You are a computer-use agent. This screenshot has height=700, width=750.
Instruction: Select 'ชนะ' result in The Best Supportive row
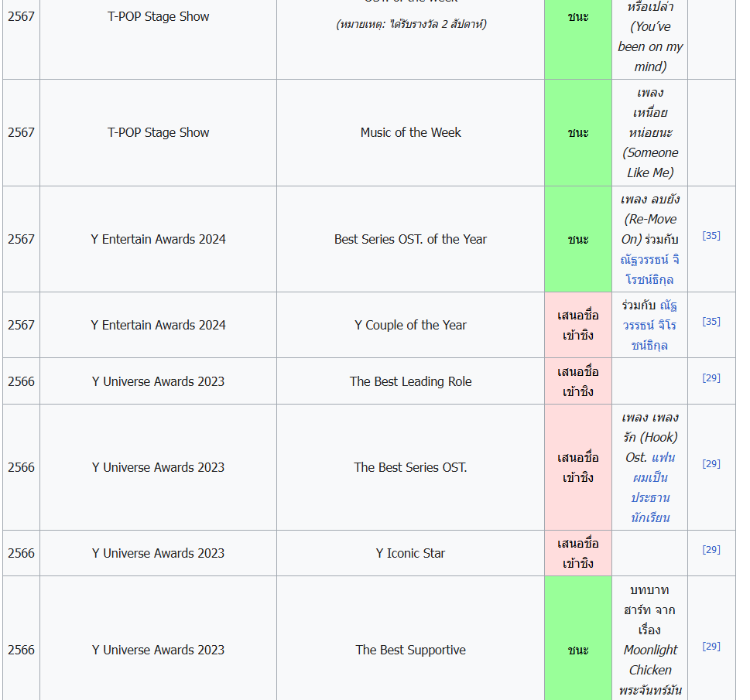point(578,650)
